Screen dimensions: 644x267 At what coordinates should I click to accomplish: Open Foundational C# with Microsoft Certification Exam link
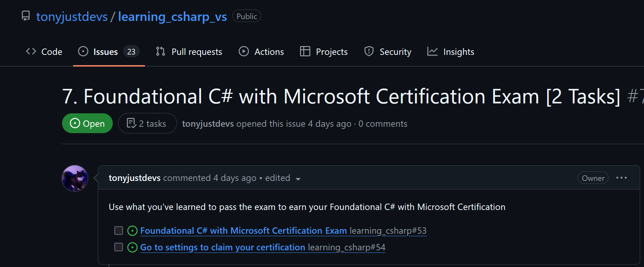click(244, 231)
